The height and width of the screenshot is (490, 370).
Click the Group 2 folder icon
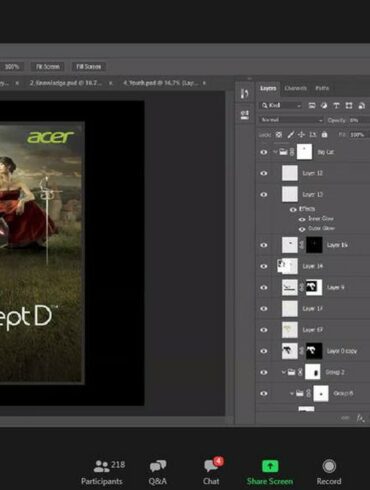[x=291, y=372]
